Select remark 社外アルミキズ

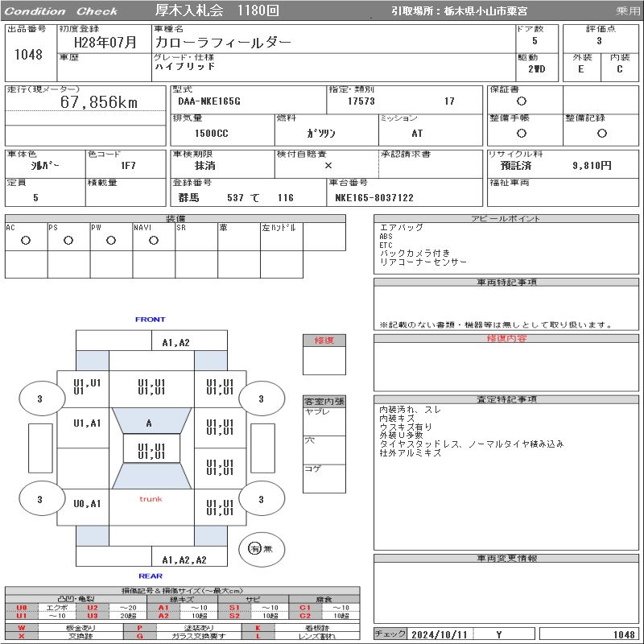pos(411,453)
